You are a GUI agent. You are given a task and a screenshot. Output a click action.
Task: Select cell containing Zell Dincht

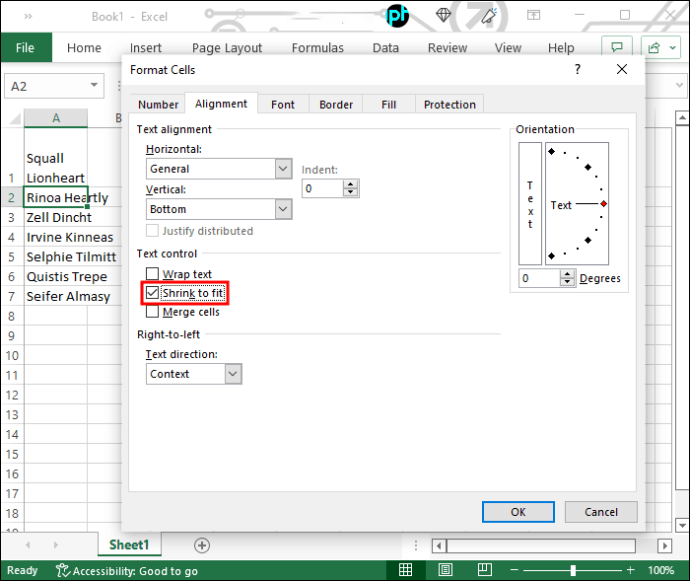pos(55,217)
